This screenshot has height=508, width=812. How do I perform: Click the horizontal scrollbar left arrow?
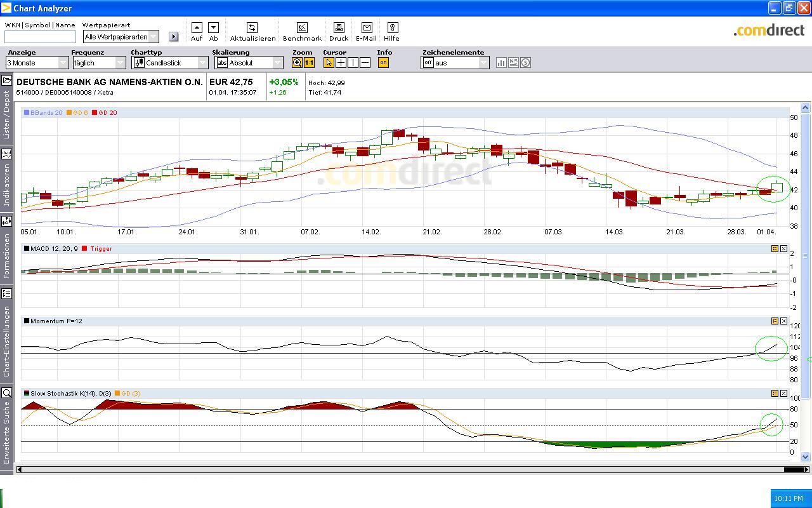(x=20, y=469)
